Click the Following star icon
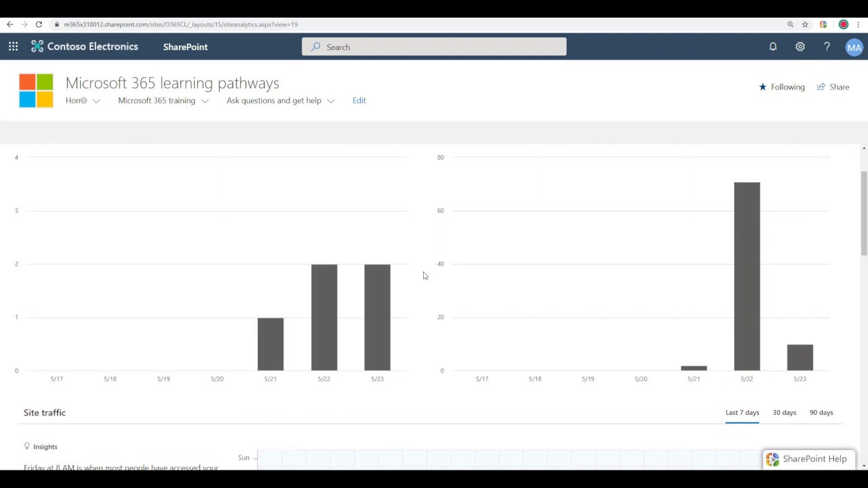 [763, 87]
